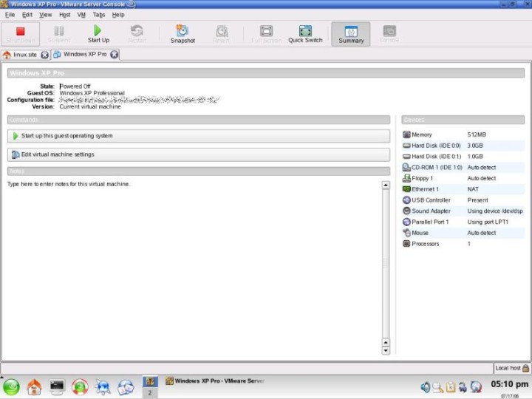Click the Console toolbar icon
Viewport: 532px width, 399px height.
click(389, 31)
